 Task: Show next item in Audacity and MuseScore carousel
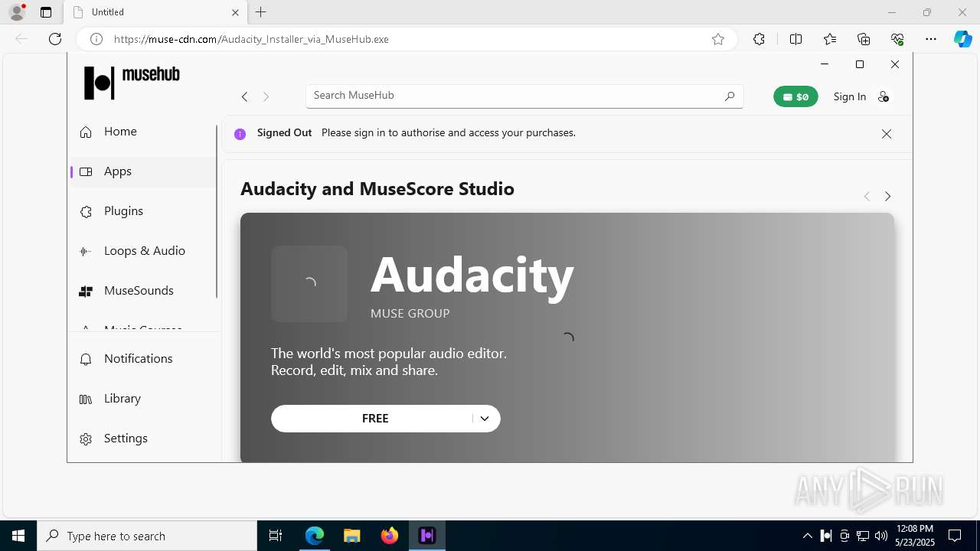pos(888,197)
